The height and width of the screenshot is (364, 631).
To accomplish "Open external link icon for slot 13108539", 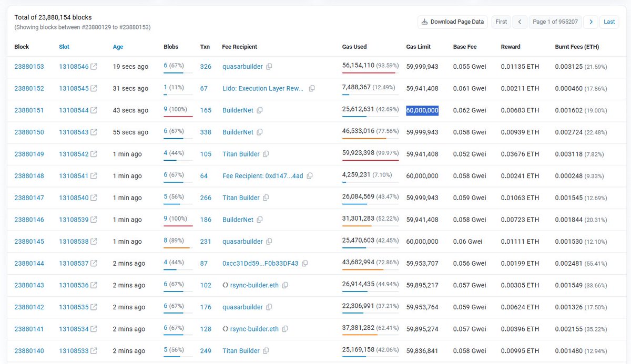I will [94, 220].
